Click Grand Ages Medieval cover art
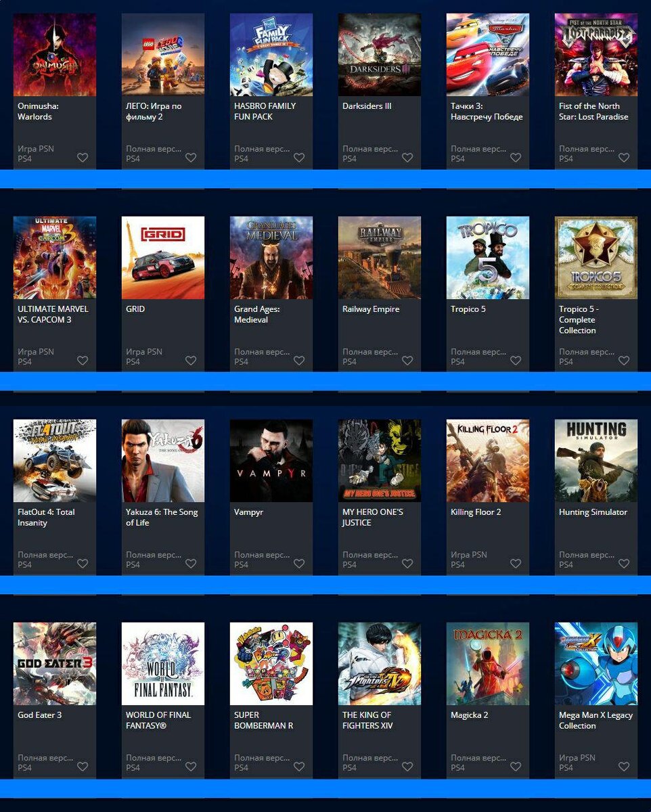Screen dimensions: 651x812 click(271, 258)
